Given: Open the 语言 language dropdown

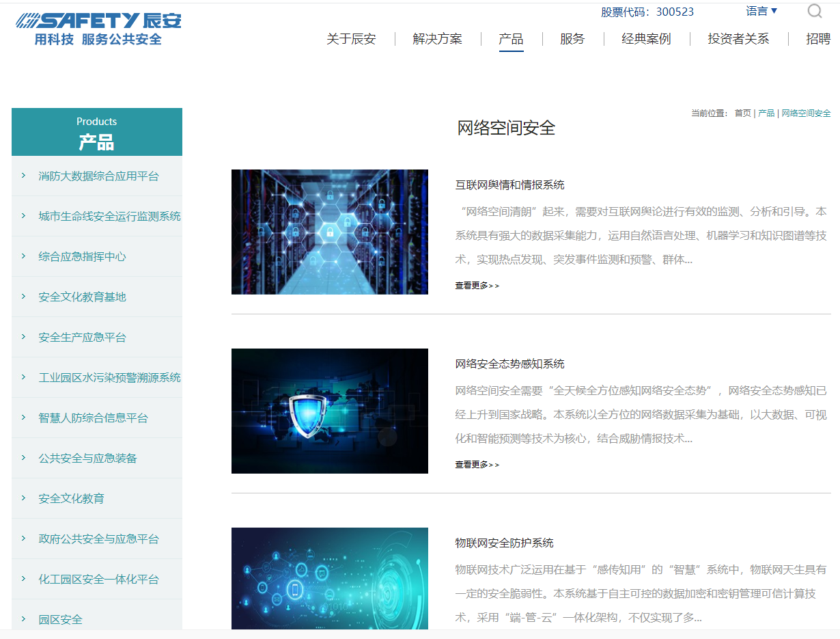Looking at the screenshot, I should click(x=761, y=11).
